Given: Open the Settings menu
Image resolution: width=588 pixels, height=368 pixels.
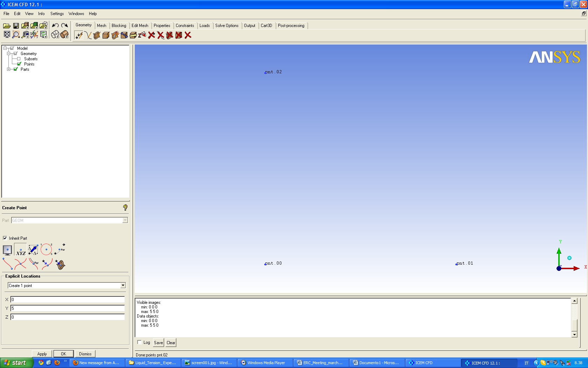Looking at the screenshot, I should click(57, 14).
